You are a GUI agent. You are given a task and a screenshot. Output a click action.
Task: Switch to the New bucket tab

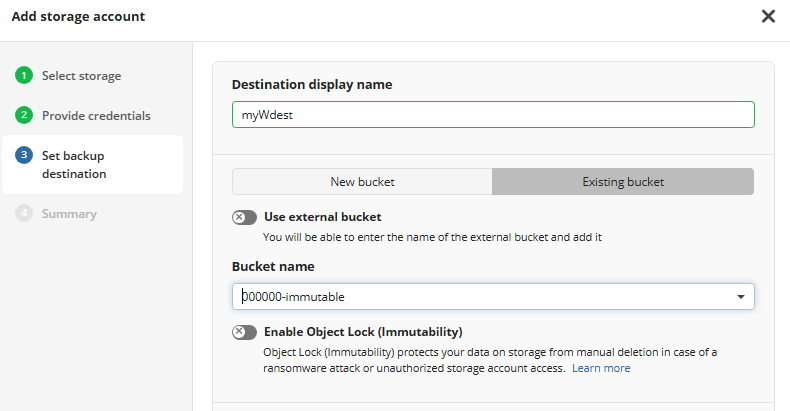[362, 181]
